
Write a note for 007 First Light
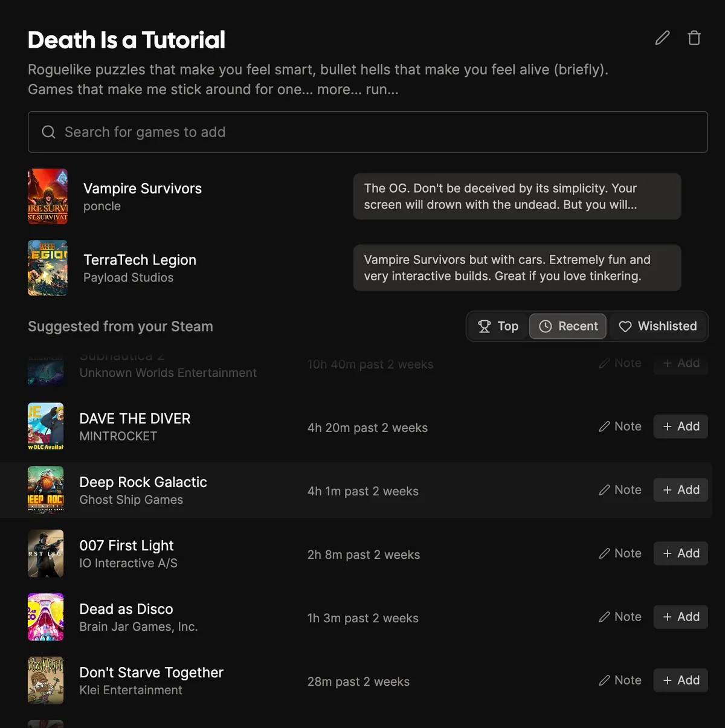pyautogui.click(x=620, y=553)
